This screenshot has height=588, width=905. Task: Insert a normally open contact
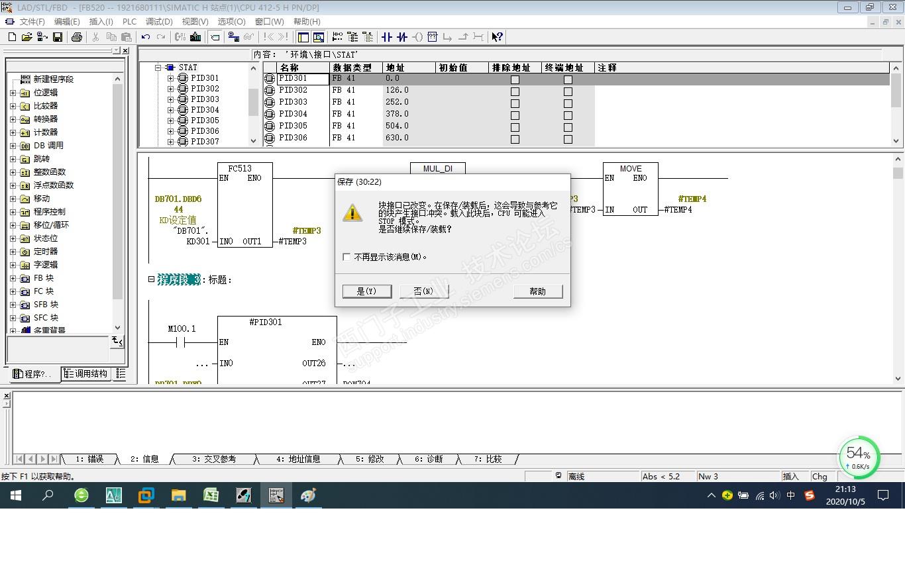point(388,37)
